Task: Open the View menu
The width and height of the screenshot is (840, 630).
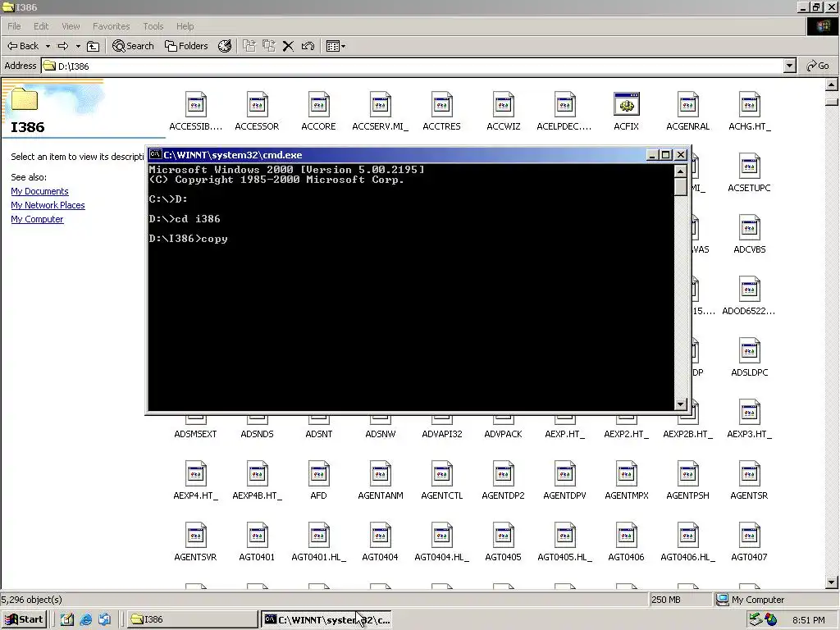Action: [71, 26]
